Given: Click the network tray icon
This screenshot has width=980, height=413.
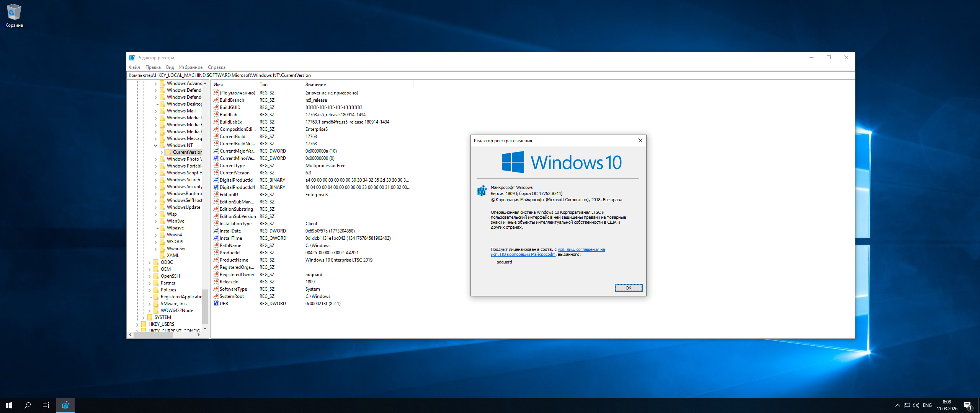Looking at the screenshot, I should click(907, 405).
